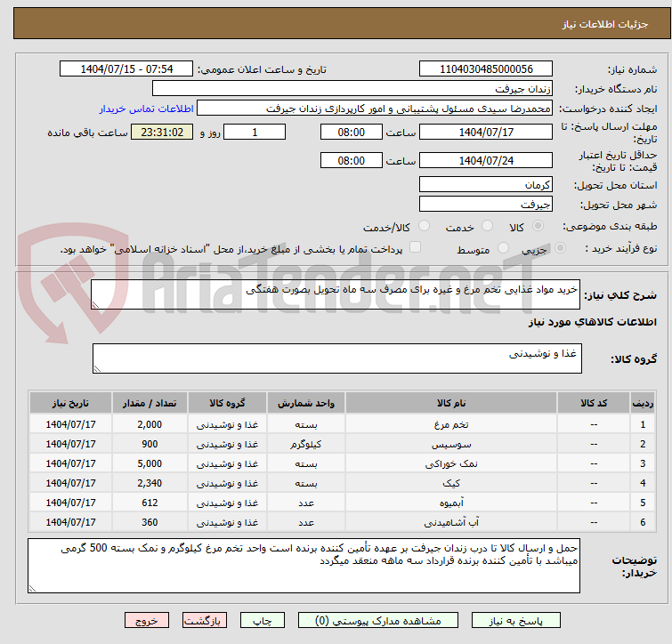672x644 pixels.
Task: Click the price validity date 1404/07/24 field
Action: (x=486, y=161)
